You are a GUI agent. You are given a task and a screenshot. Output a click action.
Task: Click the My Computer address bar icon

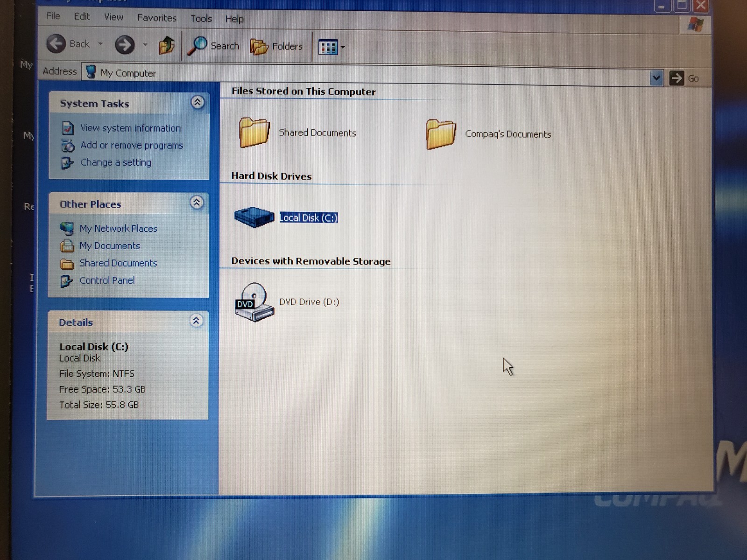pos(92,72)
